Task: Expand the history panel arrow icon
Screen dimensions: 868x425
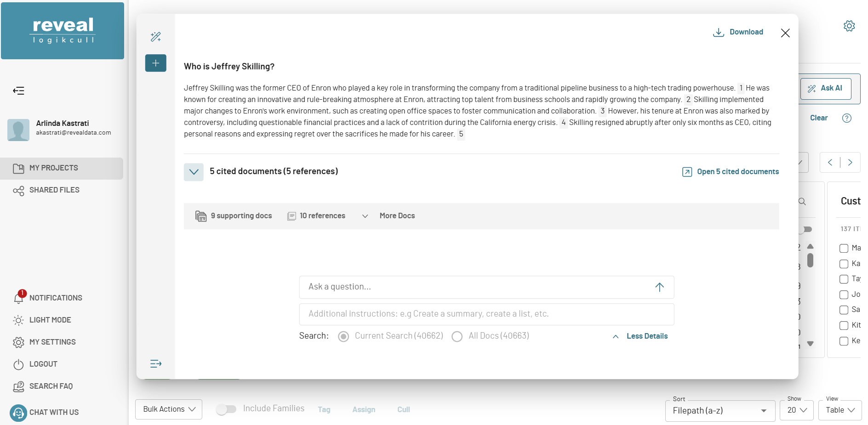Action: [x=156, y=364]
